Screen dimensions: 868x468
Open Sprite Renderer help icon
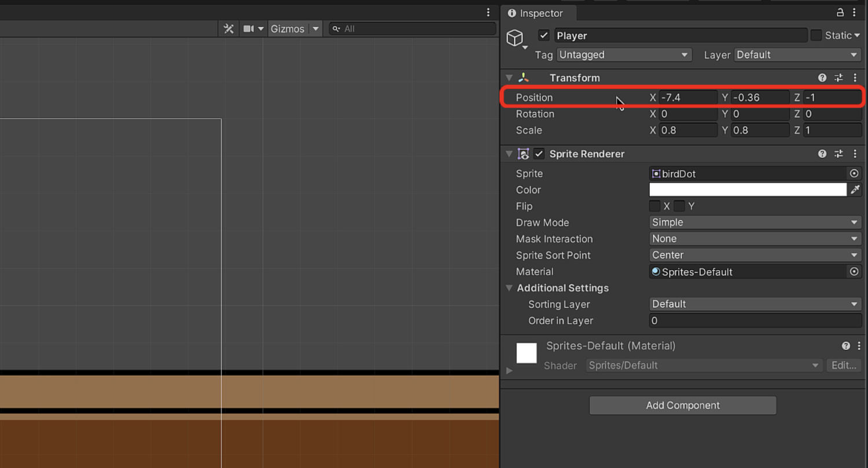tap(822, 154)
